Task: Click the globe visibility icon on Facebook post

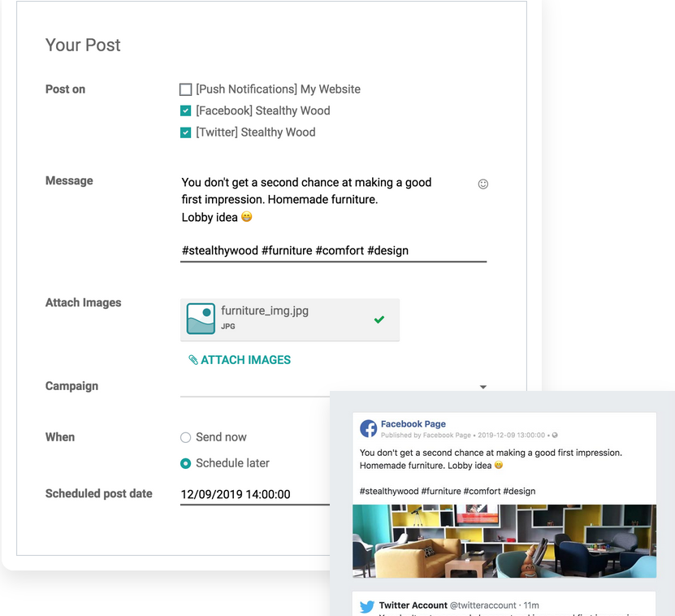Action: [x=555, y=436]
